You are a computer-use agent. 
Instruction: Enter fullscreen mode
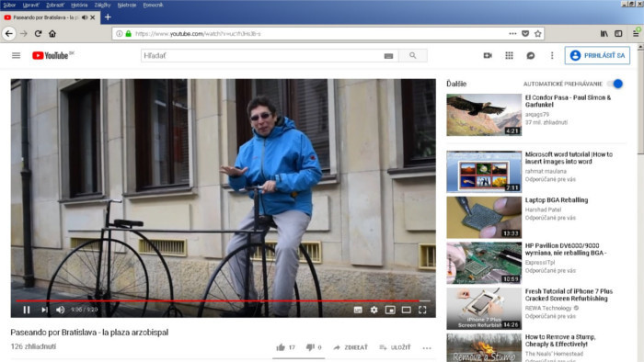(x=422, y=310)
